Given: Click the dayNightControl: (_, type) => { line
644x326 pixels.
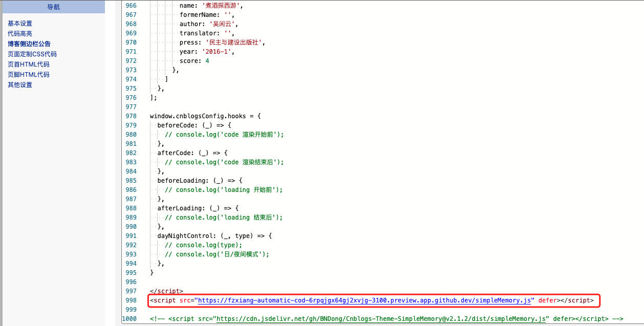Looking at the screenshot, I should pos(215,236).
